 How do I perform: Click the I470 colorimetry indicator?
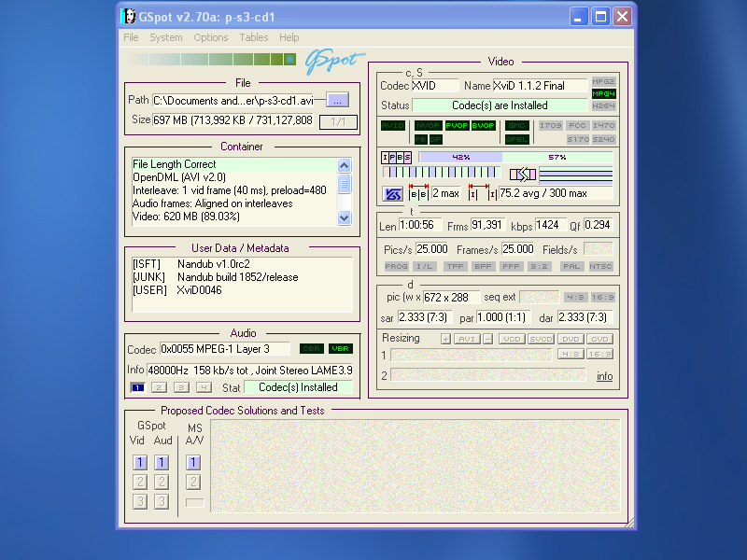click(603, 126)
